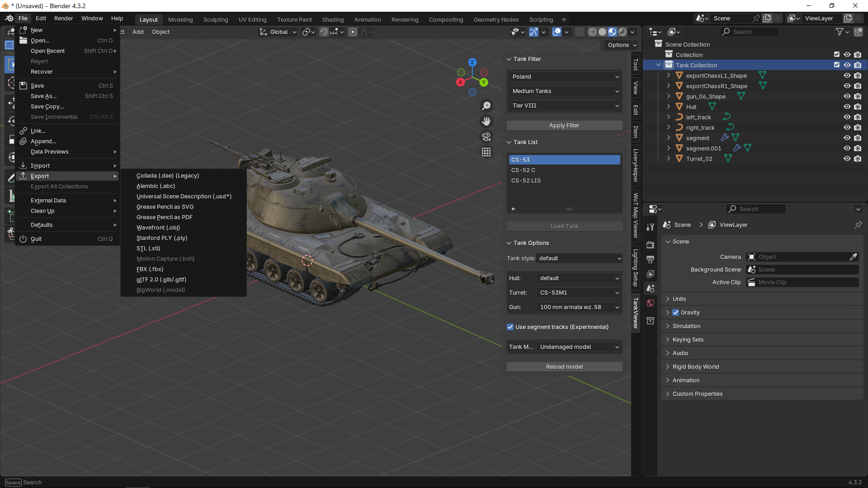Switch to the Shading workspace tab
This screenshot has height=488, width=868.
[333, 19]
